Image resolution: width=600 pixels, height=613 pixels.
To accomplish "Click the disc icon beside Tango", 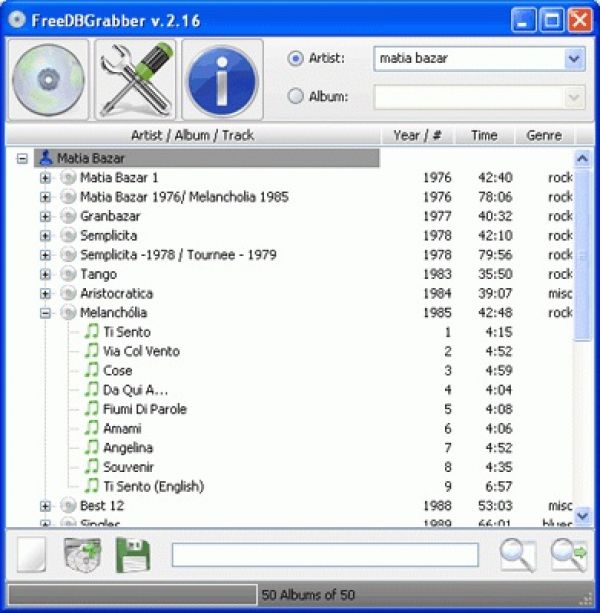I will tap(68, 274).
